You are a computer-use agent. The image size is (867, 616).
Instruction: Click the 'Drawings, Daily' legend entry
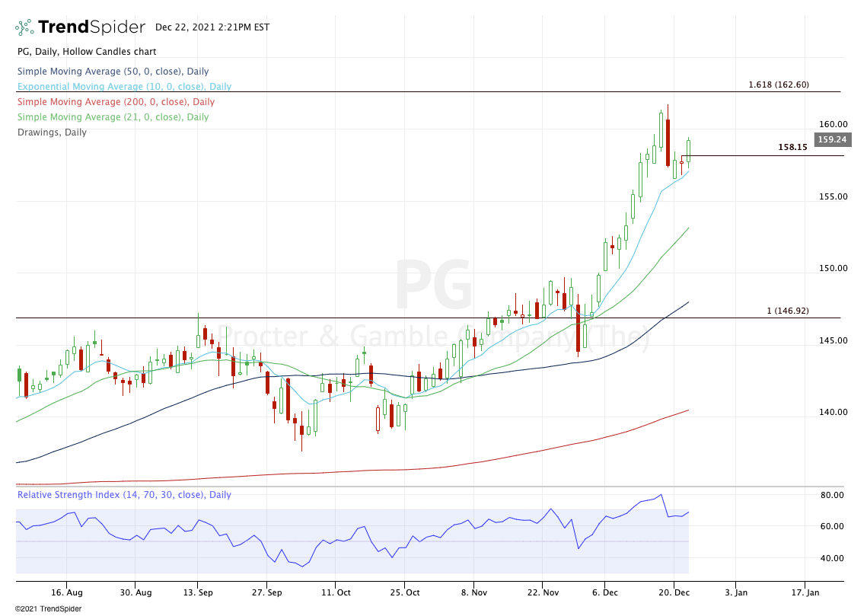tap(52, 132)
